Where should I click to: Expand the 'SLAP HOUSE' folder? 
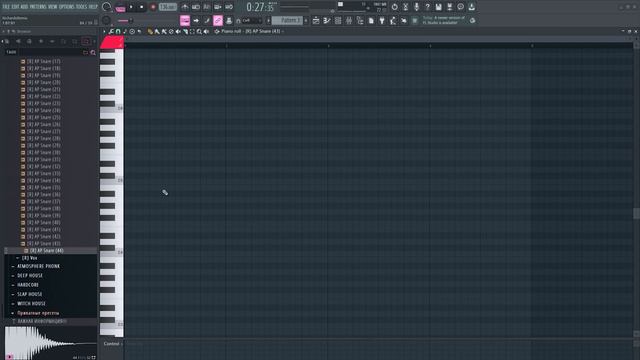click(29, 294)
